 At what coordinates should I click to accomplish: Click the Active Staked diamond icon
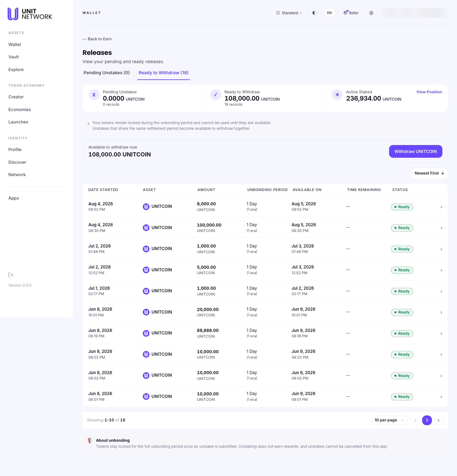point(337,95)
